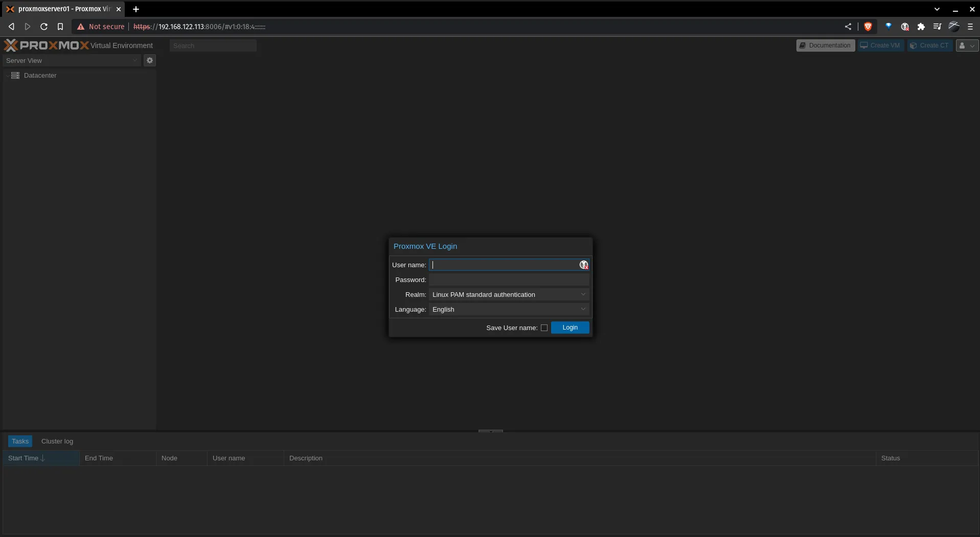Switch to the Cluster log tab

tap(57, 441)
